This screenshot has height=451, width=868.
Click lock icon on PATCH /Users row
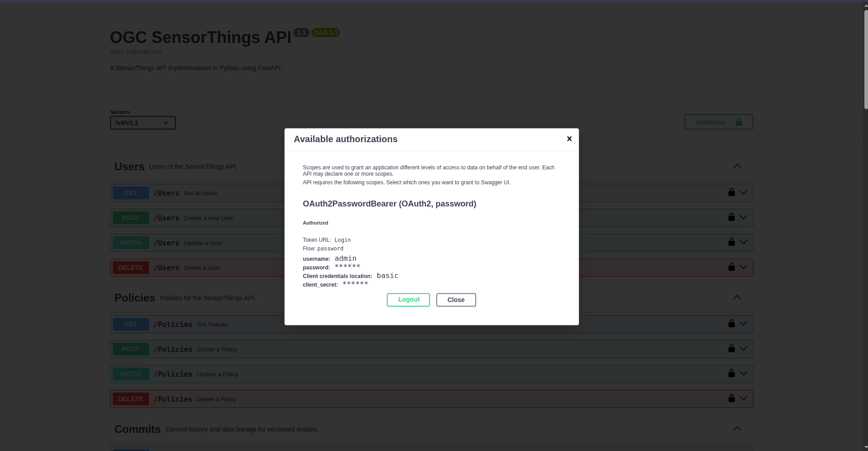(x=731, y=242)
